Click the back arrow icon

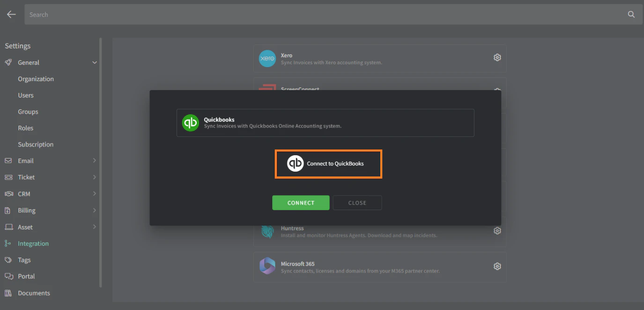11,15
